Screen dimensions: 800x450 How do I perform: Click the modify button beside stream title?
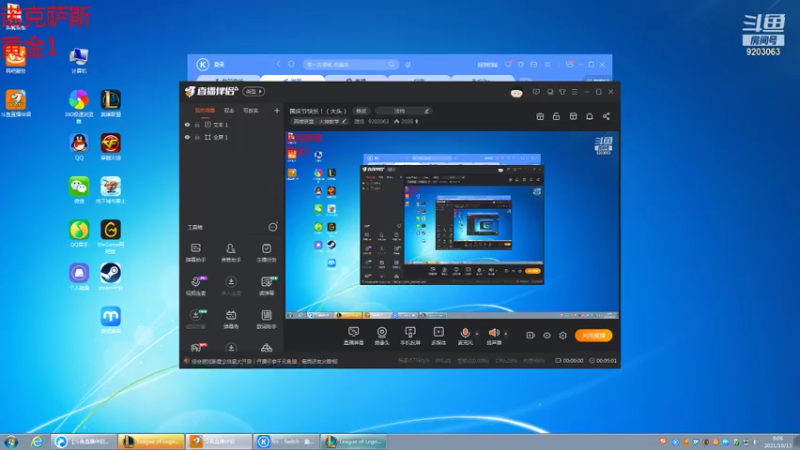[361, 111]
